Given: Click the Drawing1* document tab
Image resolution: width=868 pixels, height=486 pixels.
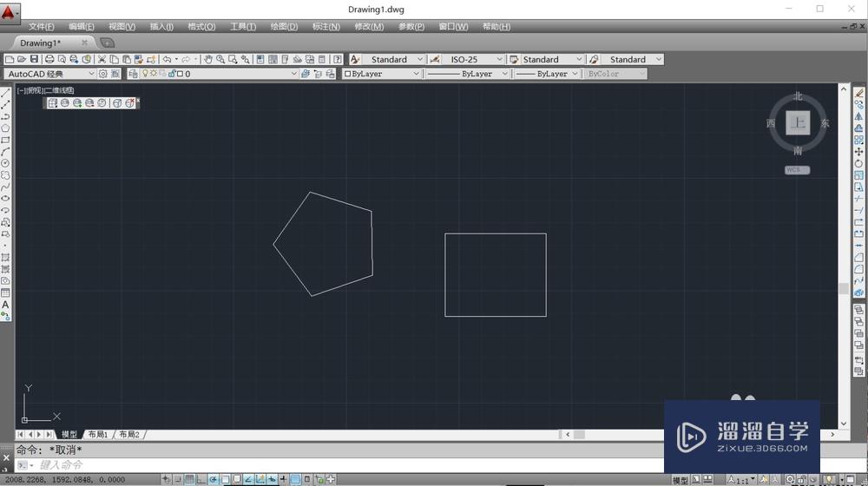Looking at the screenshot, I should 40,43.
